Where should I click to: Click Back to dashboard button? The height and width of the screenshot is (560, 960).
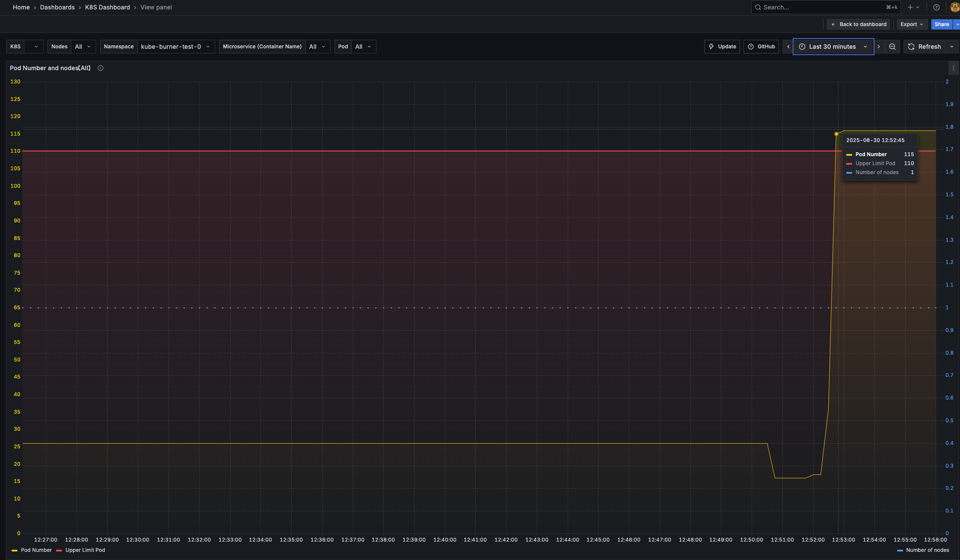coord(858,24)
